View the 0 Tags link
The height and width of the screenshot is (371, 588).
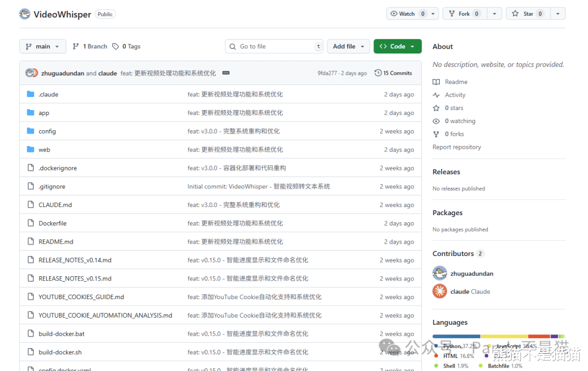point(126,46)
